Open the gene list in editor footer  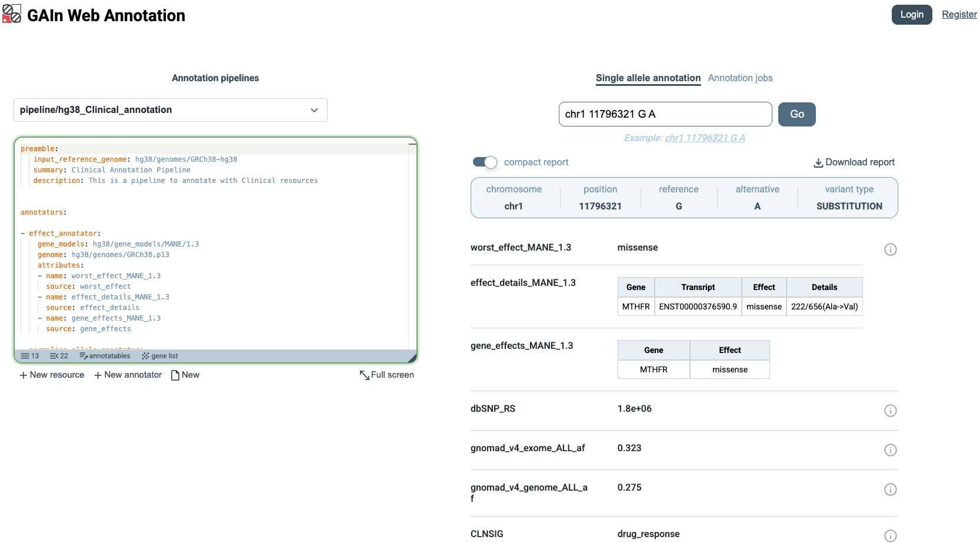pos(160,356)
